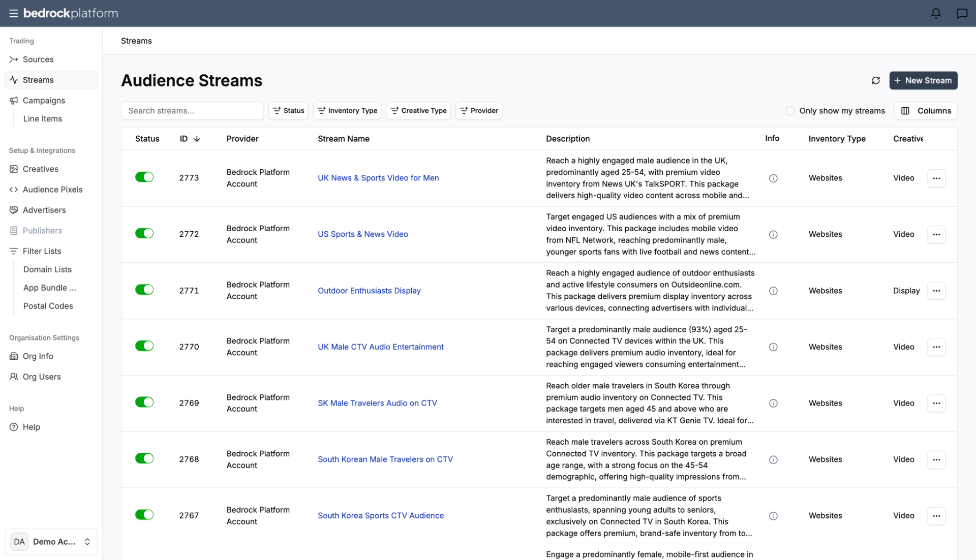Check Only show my streams
976x560 pixels.
click(790, 111)
